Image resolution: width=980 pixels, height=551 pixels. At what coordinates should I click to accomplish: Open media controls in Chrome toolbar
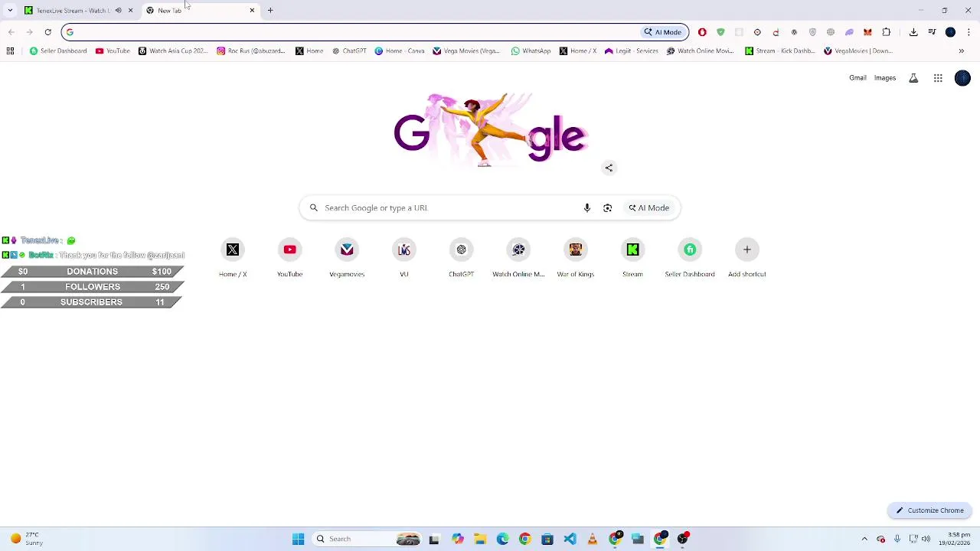[932, 32]
